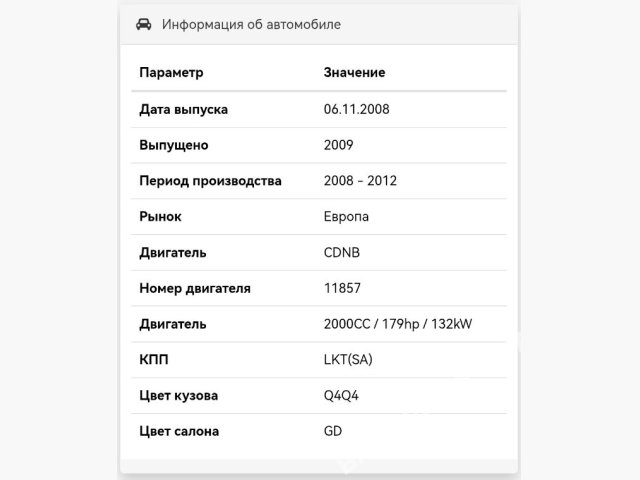
Task: Click the gearbox value LKT(SA)
Action: (x=349, y=359)
